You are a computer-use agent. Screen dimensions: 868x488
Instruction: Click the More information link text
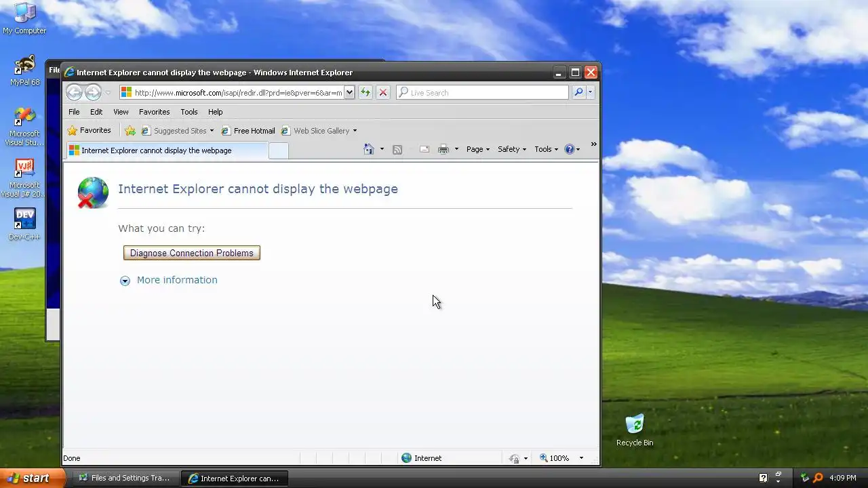[x=177, y=280]
